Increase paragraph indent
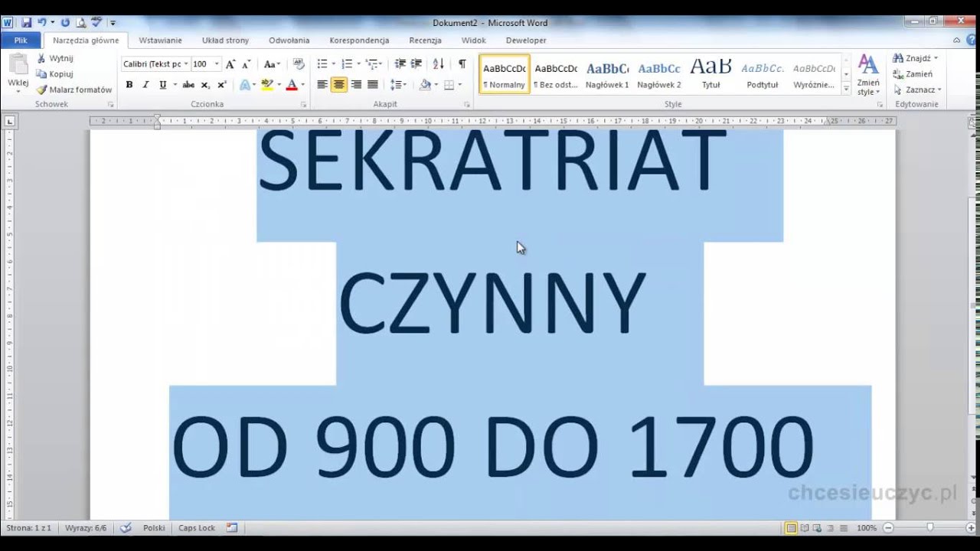The width and height of the screenshot is (980, 551). [416, 64]
